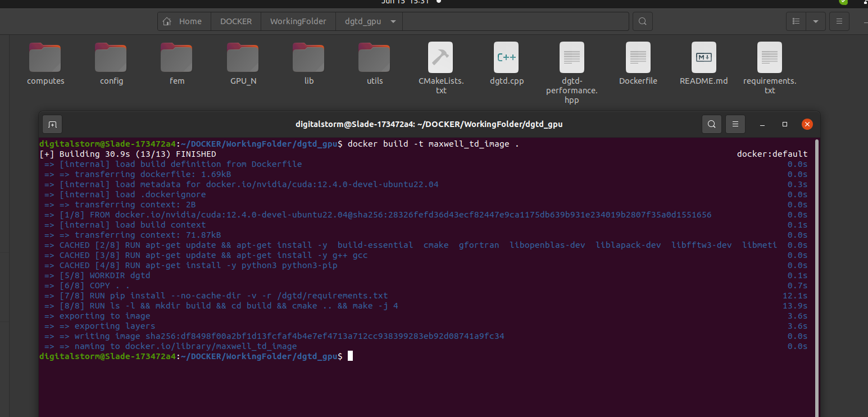Click the 0.7s COPY time value
Screen dimensions: 868x417
[797, 285]
